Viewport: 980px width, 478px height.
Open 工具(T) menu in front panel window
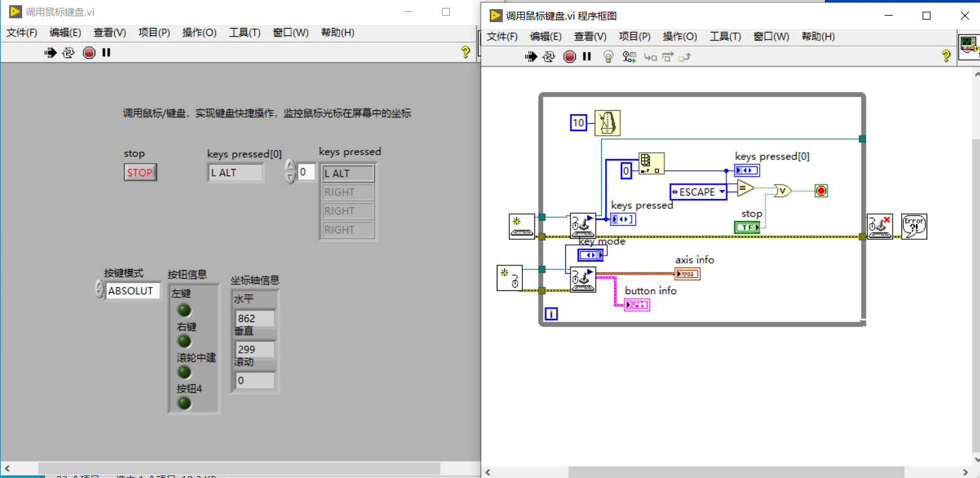coord(245,33)
